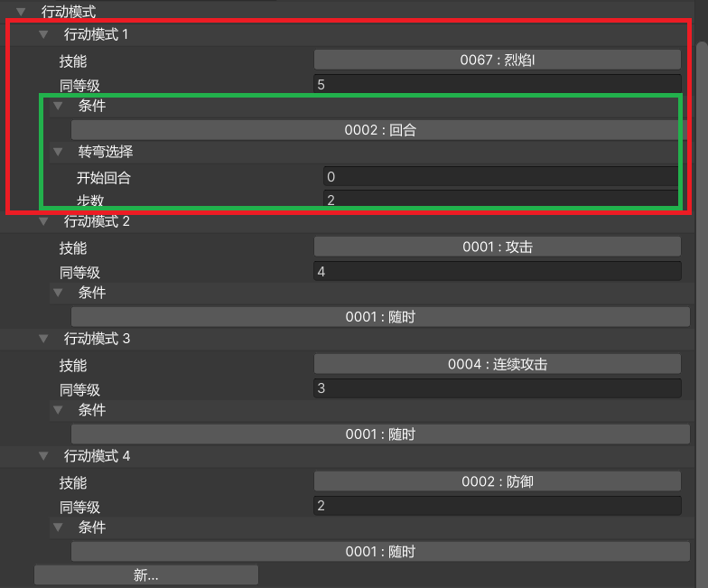Edit the 开始回合 field showing 0

pos(500,177)
